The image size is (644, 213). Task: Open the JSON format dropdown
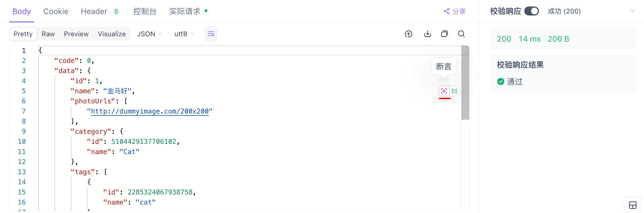click(x=149, y=34)
